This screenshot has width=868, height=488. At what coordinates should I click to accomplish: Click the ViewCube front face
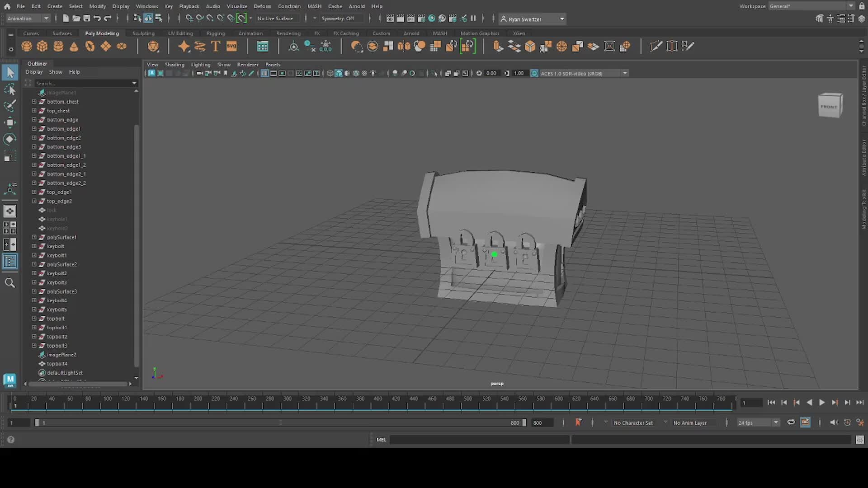click(x=829, y=107)
